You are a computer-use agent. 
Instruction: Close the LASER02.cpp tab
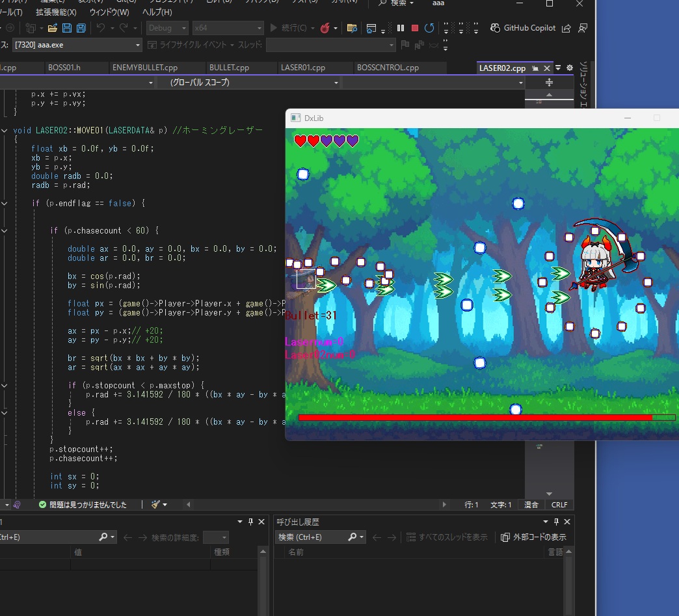(x=547, y=68)
